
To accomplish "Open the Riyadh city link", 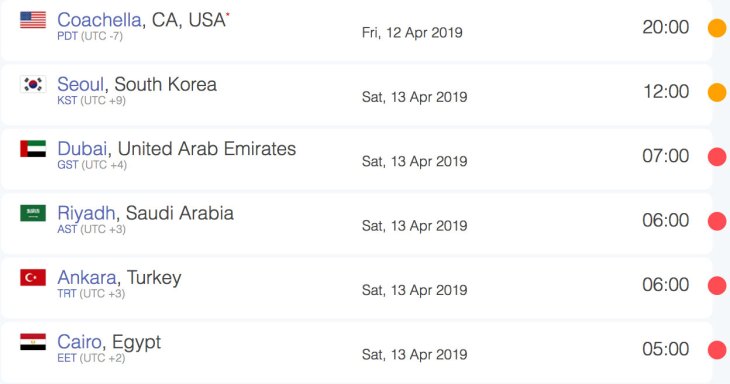I will tap(86, 213).
